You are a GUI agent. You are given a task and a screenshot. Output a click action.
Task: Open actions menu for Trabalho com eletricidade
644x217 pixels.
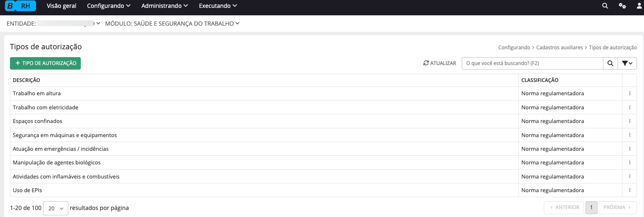[x=629, y=107]
